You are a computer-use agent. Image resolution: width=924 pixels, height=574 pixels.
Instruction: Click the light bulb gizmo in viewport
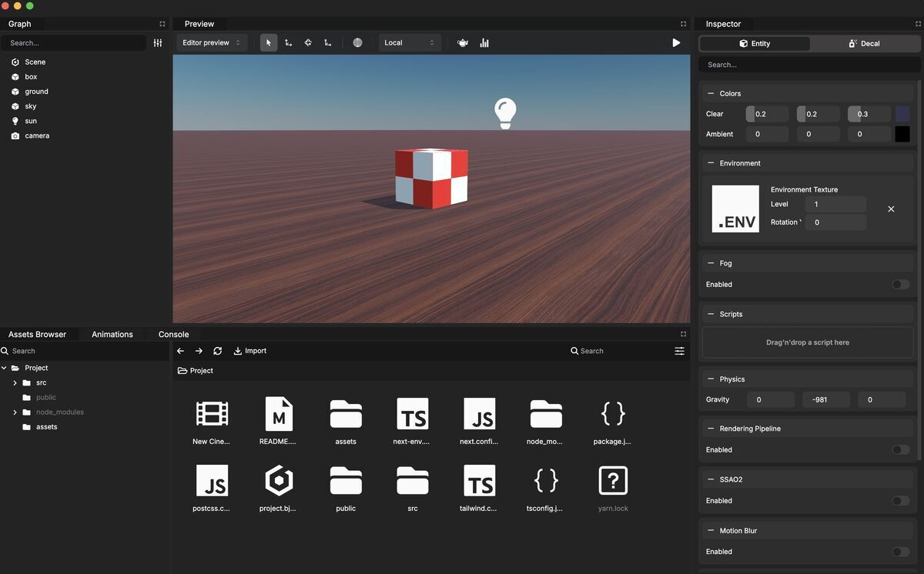pos(504,113)
